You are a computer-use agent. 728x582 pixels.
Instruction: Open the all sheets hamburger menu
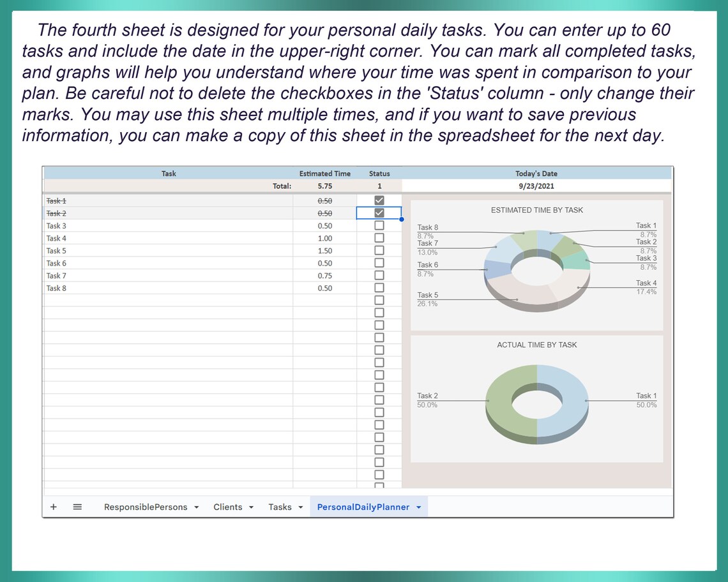(77, 506)
